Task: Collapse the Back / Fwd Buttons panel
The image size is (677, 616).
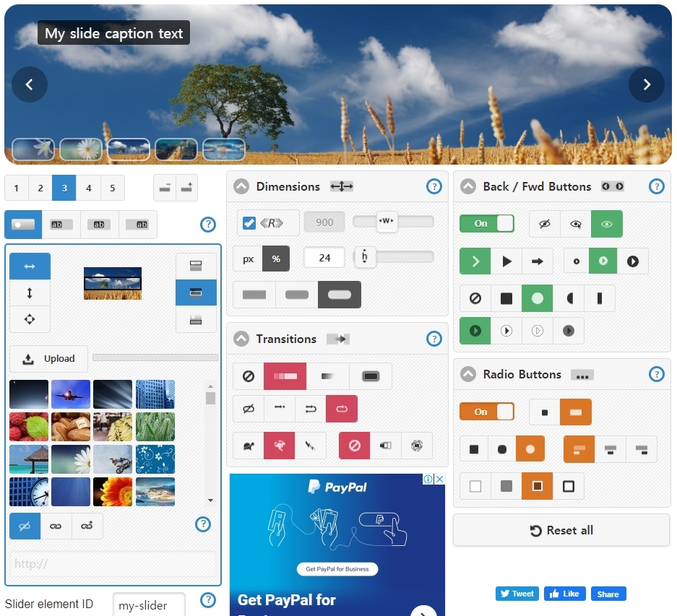Action: coord(468,186)
